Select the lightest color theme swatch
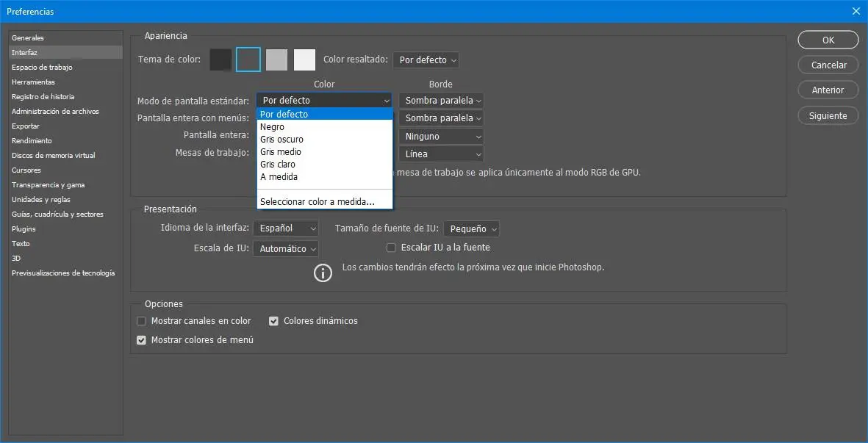 304,60
